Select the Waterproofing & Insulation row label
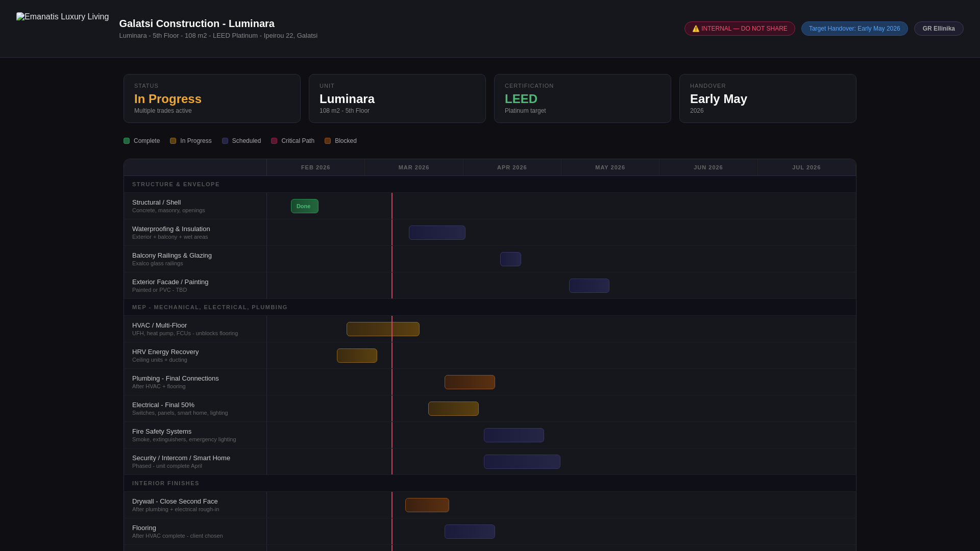 [x=195, y=233]
